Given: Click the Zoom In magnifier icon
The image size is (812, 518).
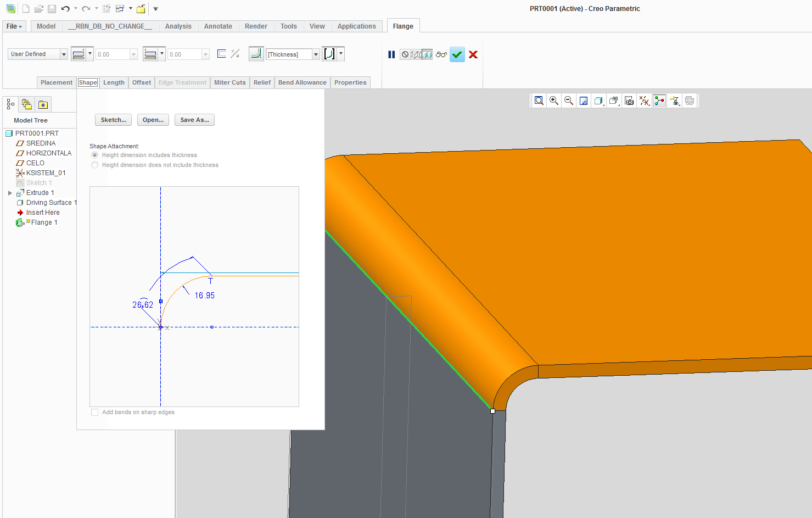Looking at the screenshot, I should pyautogui.click(x=554, y=101).
